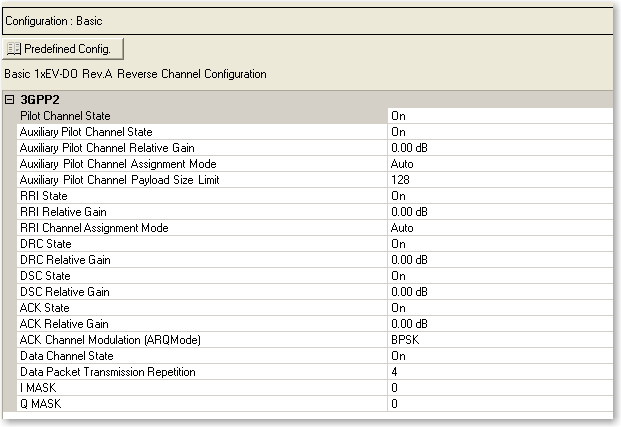
Task: Edit Data Packet Transmission Repetition value
Action: pyautogui.click(x=498, y=372)
